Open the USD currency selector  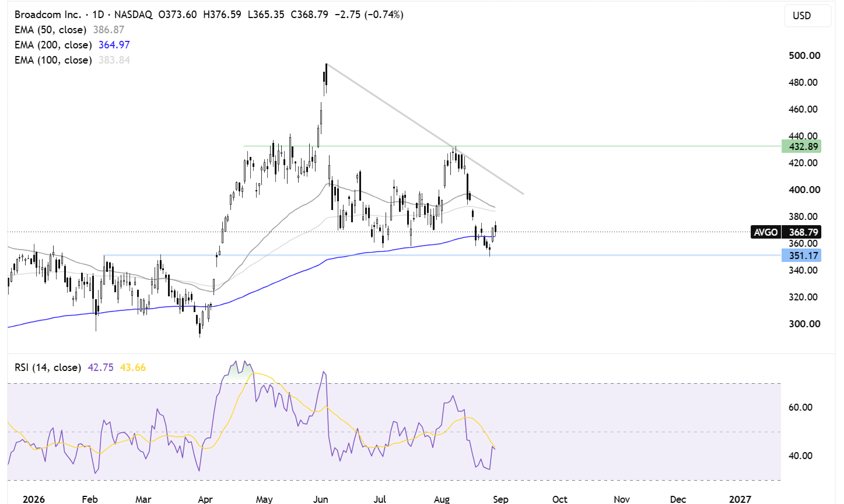[x=808, y=16]
